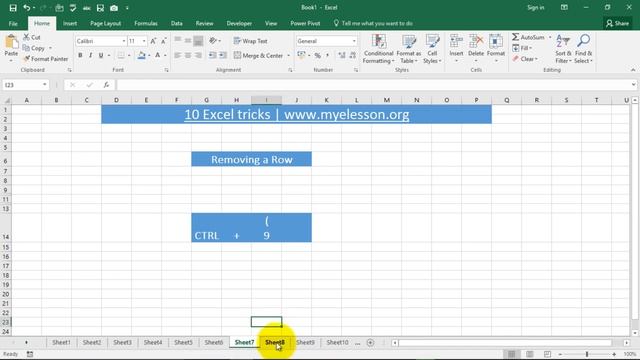Apply the font color A
The height and width of the screenshot is (360, 640).
coord(158,56)
